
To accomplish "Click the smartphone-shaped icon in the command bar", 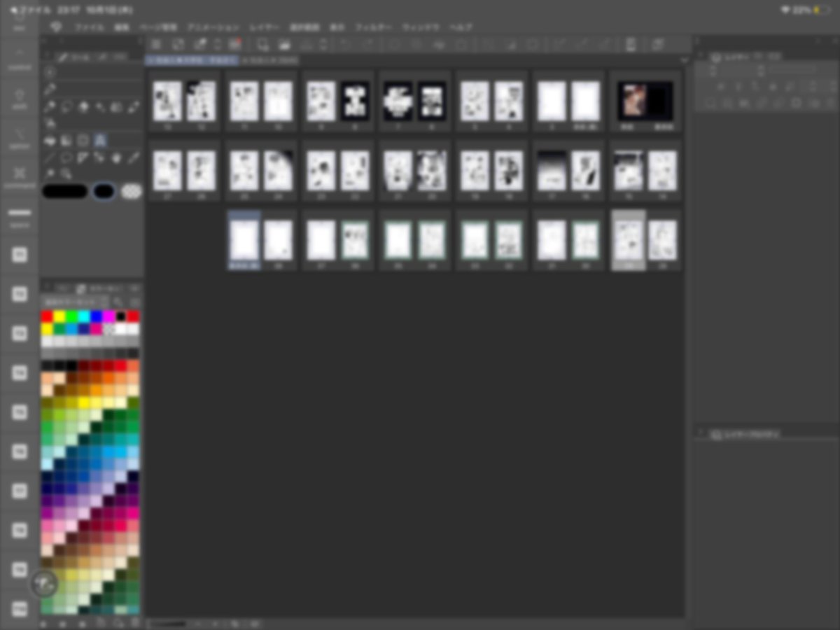I will (x=631, y=45).
